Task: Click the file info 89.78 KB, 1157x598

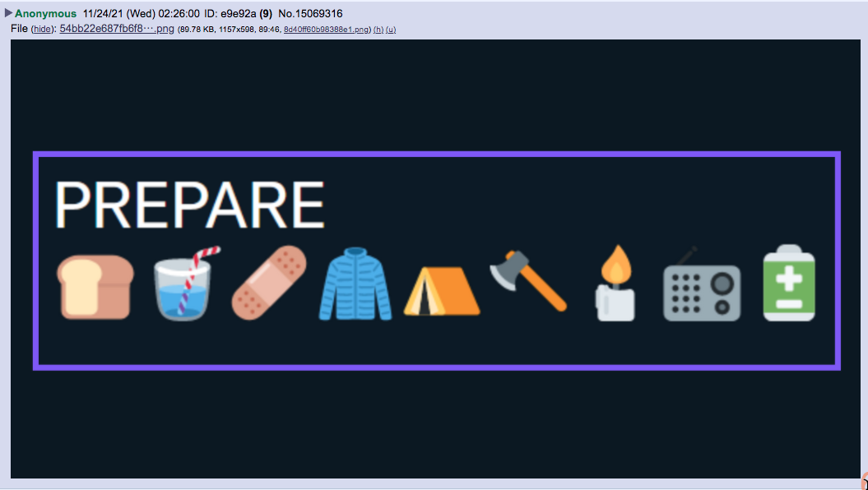Action: point(216,30)
